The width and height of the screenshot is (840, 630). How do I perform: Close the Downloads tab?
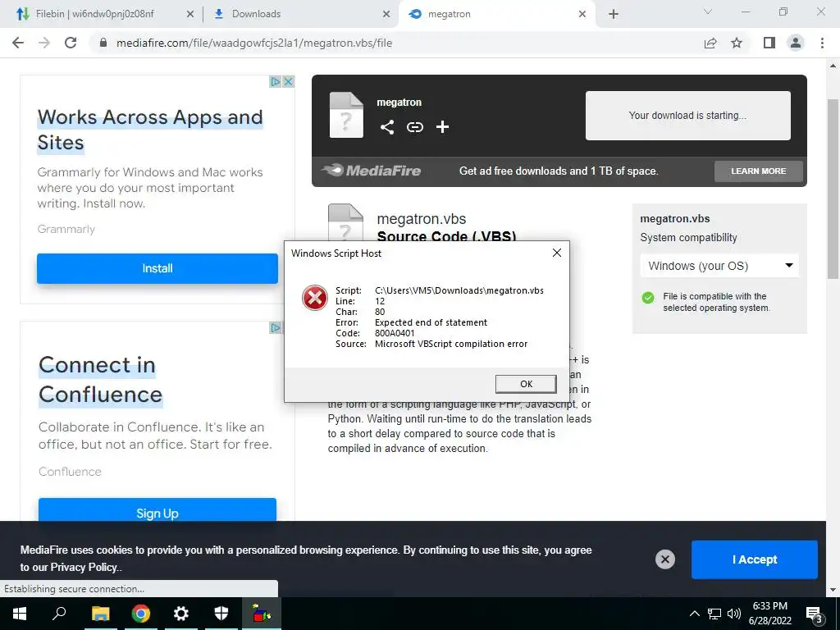tap(386, 14)
